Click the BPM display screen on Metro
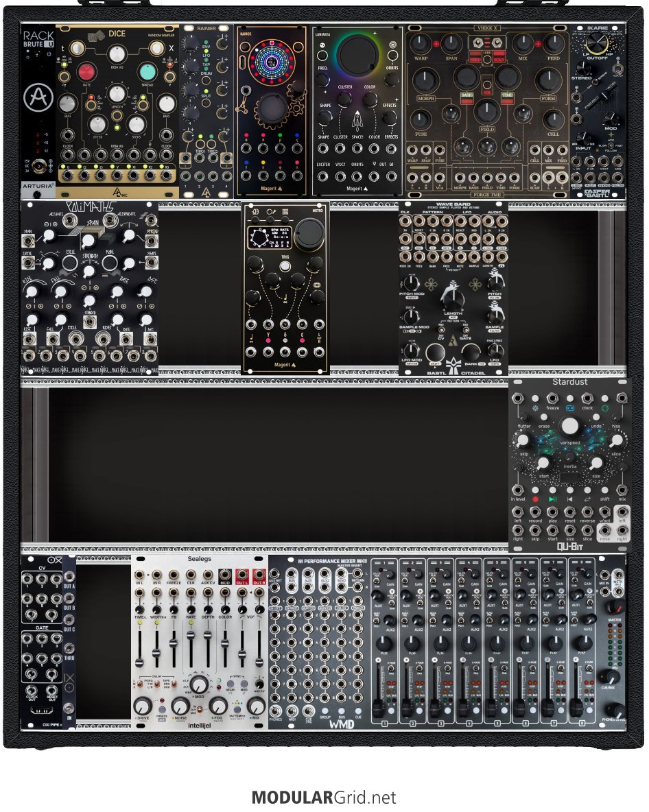649x812 pixels. (269, 238)
